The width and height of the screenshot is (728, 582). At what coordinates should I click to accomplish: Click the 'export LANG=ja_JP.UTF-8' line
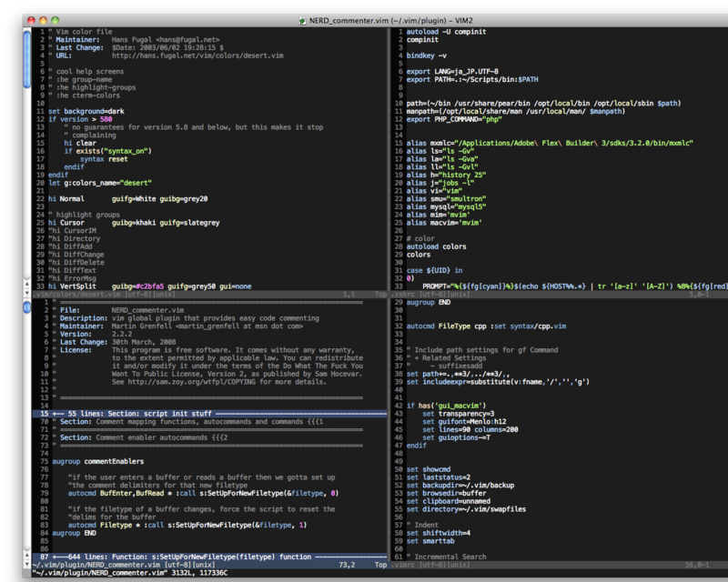coord(452,72)
